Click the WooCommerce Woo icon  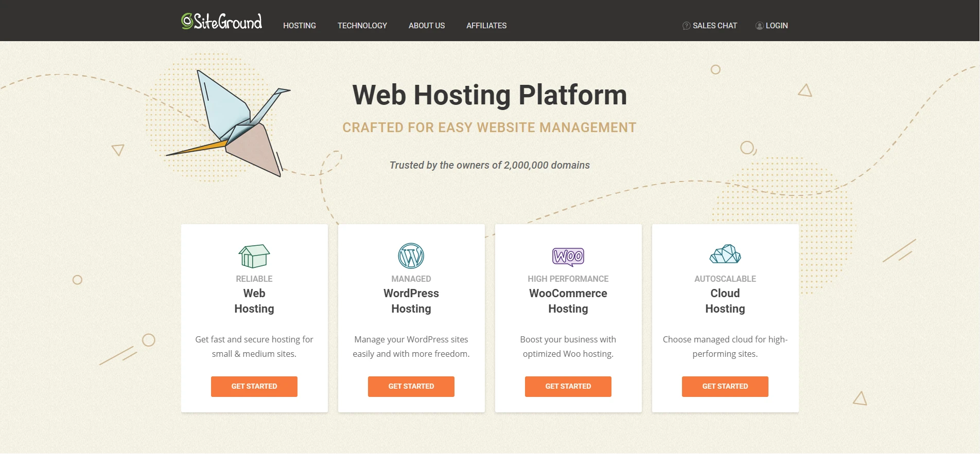pyautogui.click(x=568, y=256)
